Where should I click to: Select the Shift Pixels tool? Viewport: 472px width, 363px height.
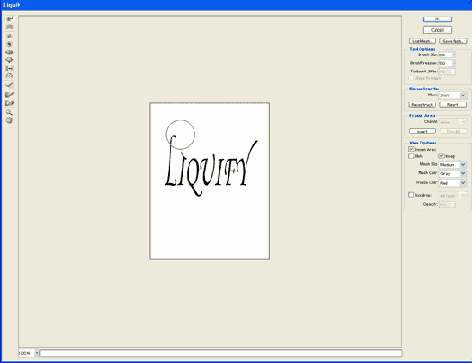tap(9, 68)
